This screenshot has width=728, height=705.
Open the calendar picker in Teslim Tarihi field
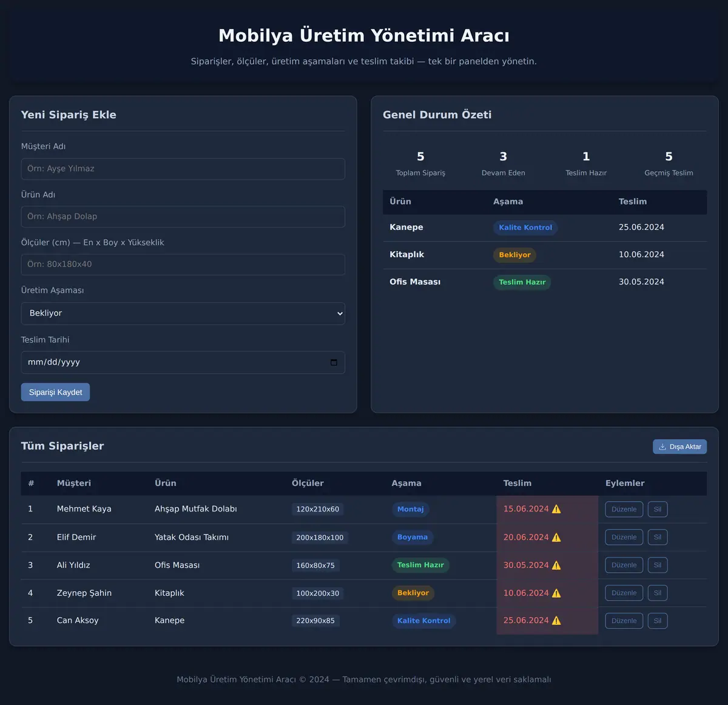pyautogui.click(x=334, y=362)
